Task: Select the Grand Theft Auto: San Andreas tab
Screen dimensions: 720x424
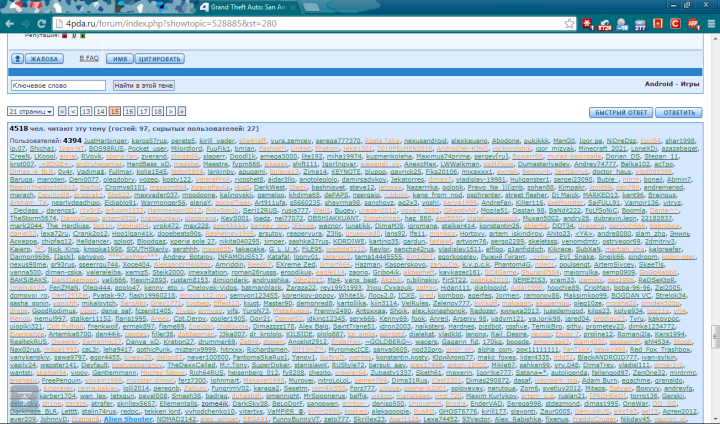Action: pyautogui.click(x=248, y=7)
